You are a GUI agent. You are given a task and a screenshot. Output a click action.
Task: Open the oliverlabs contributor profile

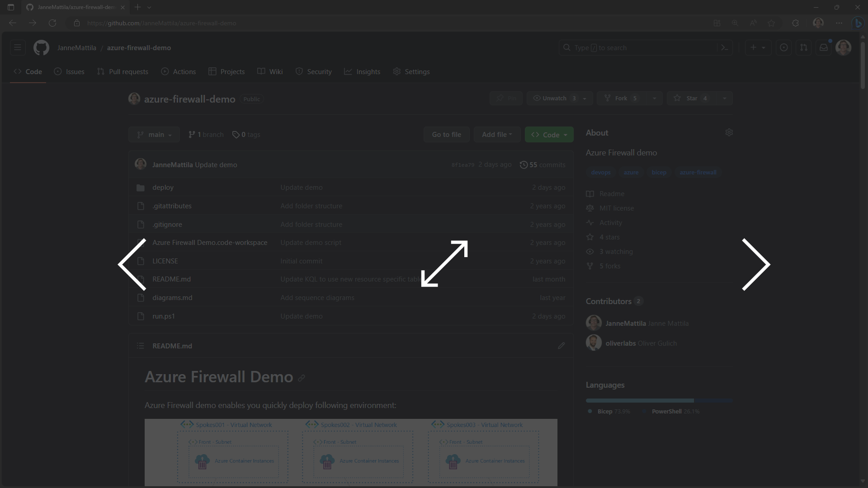(x=620, y=343)
